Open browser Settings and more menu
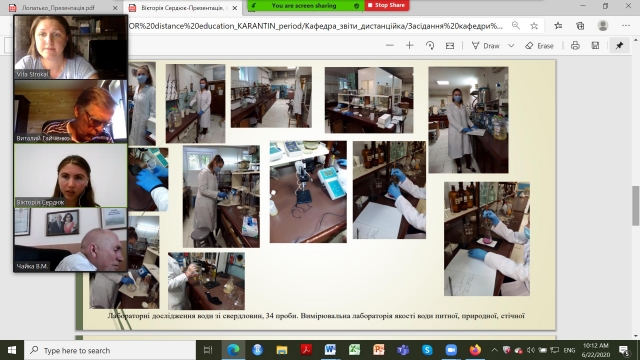The width and height of the screenshot is (640, 360). pyautogui.click(x=626, y=26)
